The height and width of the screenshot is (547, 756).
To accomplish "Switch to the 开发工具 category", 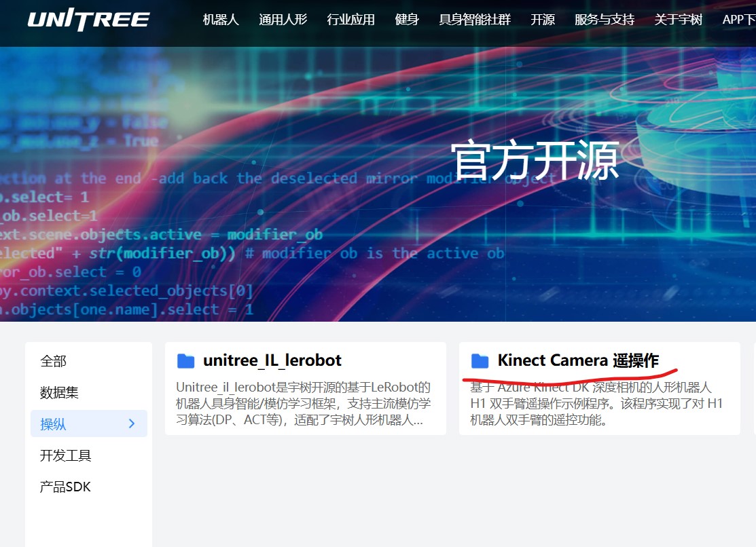I will (66, 455).
